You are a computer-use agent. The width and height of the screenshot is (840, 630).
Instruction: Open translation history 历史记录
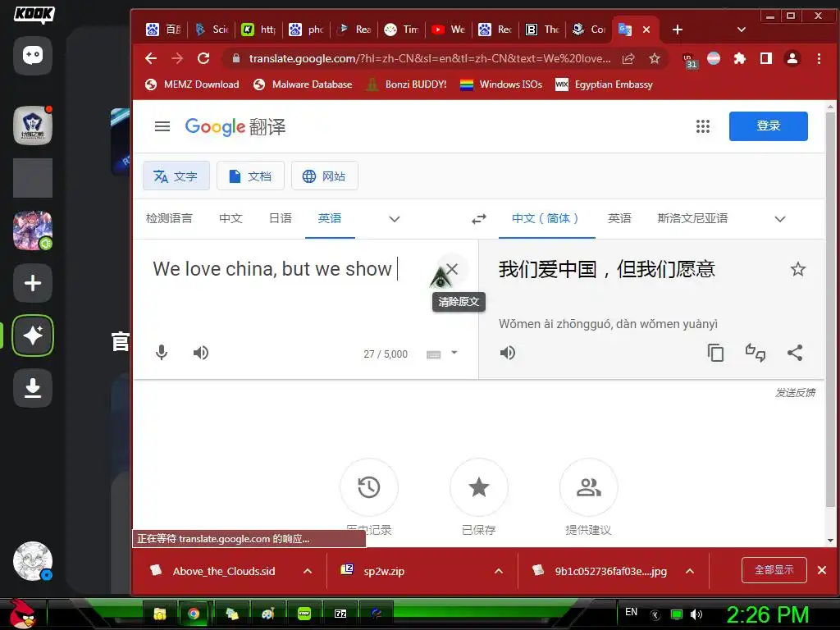[x=369, y=487]
